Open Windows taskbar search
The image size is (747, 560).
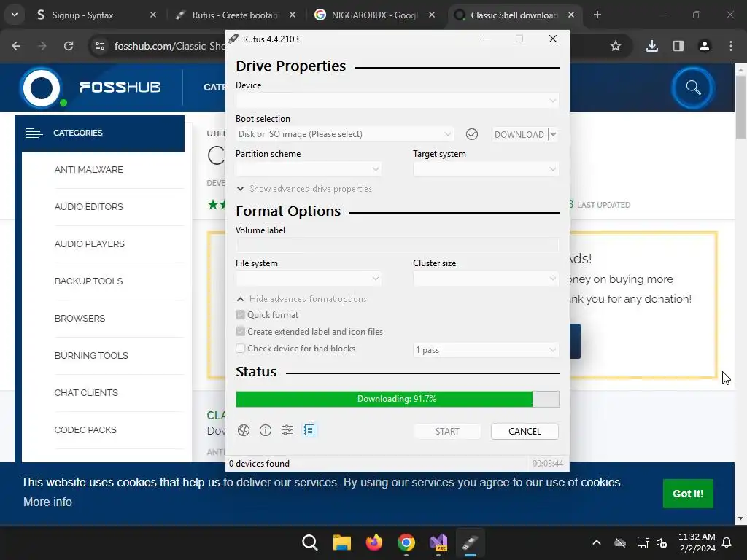click(x=309, y=542)
